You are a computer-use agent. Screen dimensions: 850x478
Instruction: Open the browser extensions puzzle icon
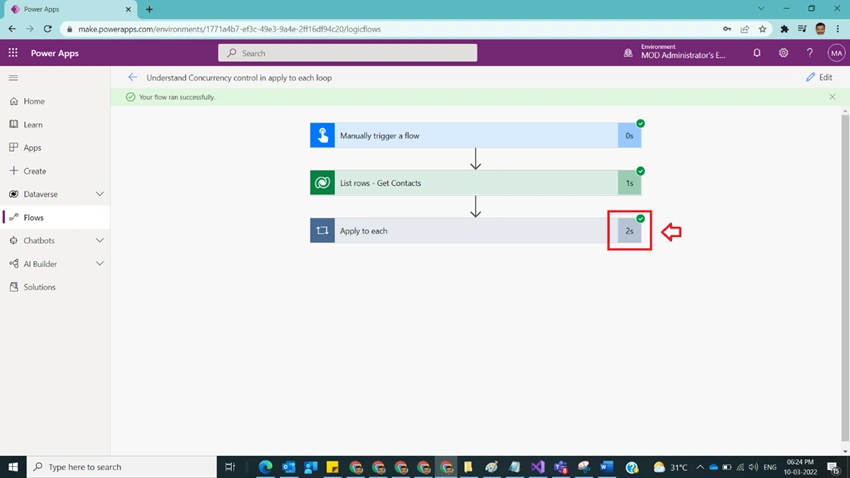pos(784,29)
